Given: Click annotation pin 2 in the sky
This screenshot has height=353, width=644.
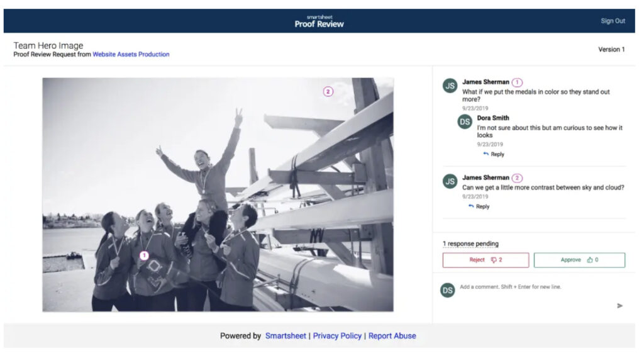Looking at the screenshot, I should tap(328, 91).
